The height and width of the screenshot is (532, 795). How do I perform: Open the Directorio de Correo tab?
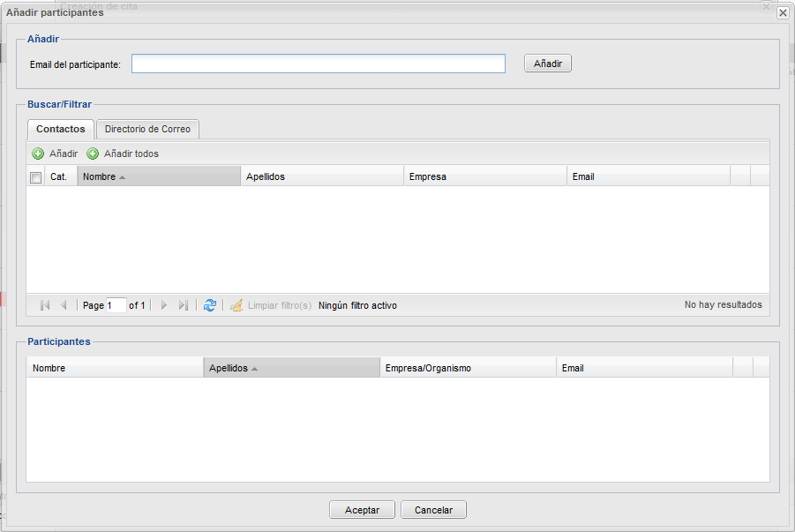[x=147, y=129]
